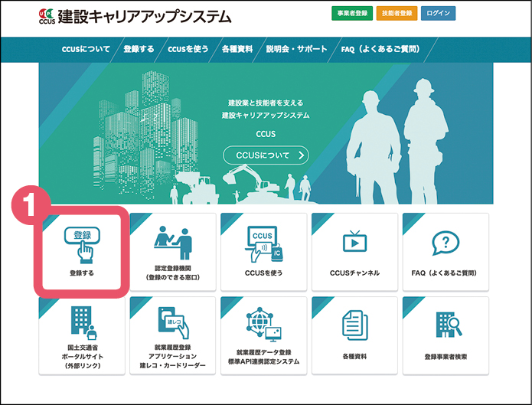Click the 各種資料 document icon

pyautogui.click(x=354, y=325)
